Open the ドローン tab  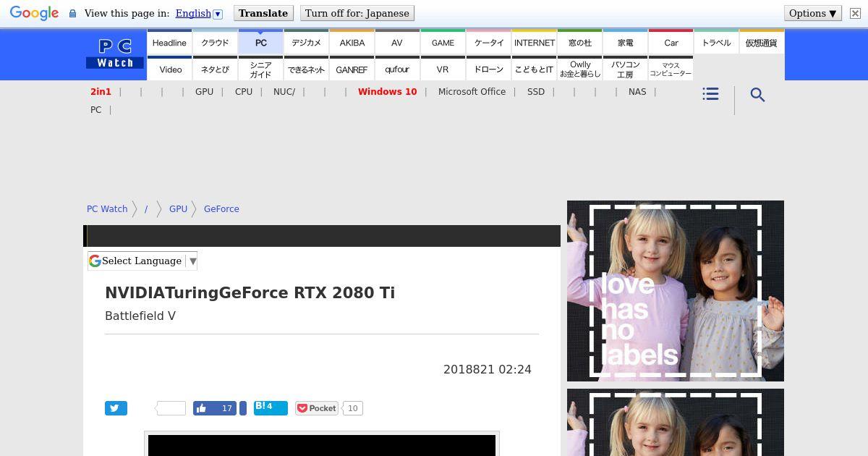coord(488,69)
